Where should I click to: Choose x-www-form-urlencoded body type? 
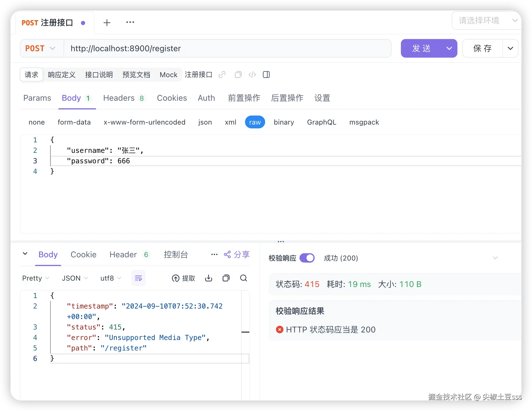pos(145,122)
